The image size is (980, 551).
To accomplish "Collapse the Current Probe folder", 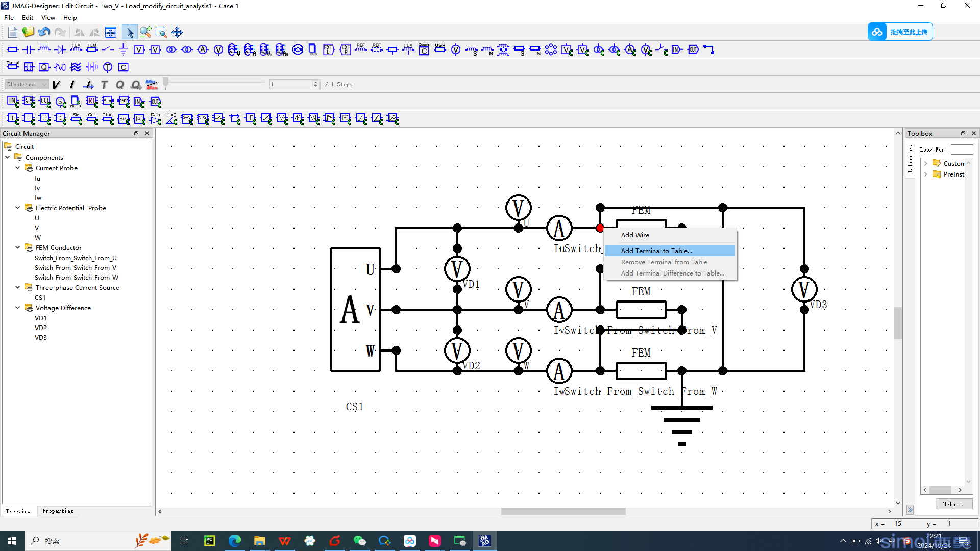I will click(18, 168).
